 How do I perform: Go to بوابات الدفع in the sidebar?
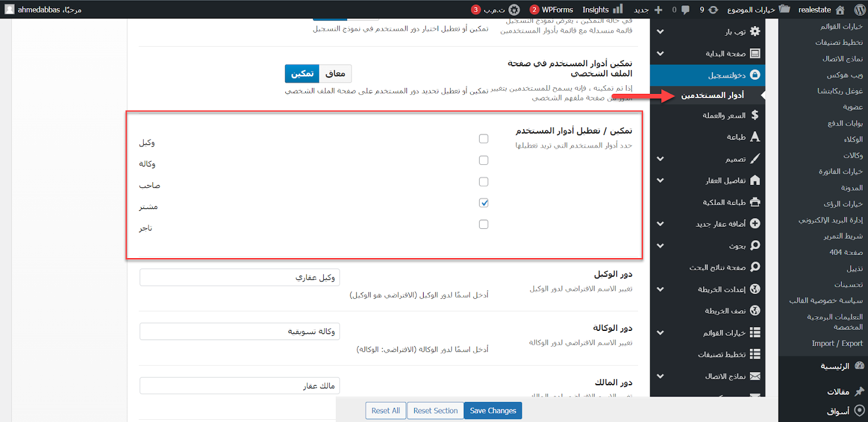pos(845,123)
